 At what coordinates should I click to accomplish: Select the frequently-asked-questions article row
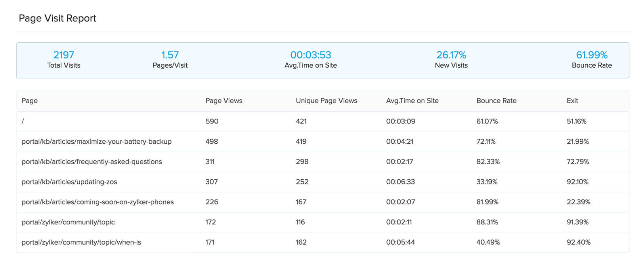[x=92, y=161]
